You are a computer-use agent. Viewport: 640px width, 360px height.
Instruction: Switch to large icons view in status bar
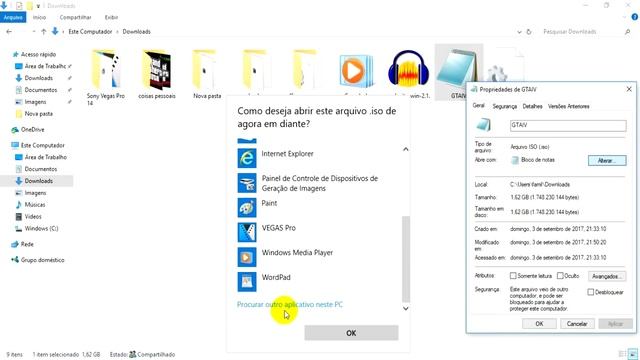pos(633,354)
